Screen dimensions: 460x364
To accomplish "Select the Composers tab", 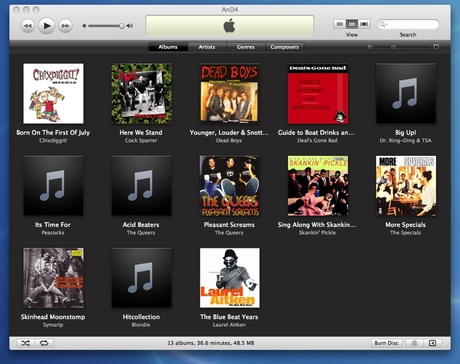I will click(284, 47).
